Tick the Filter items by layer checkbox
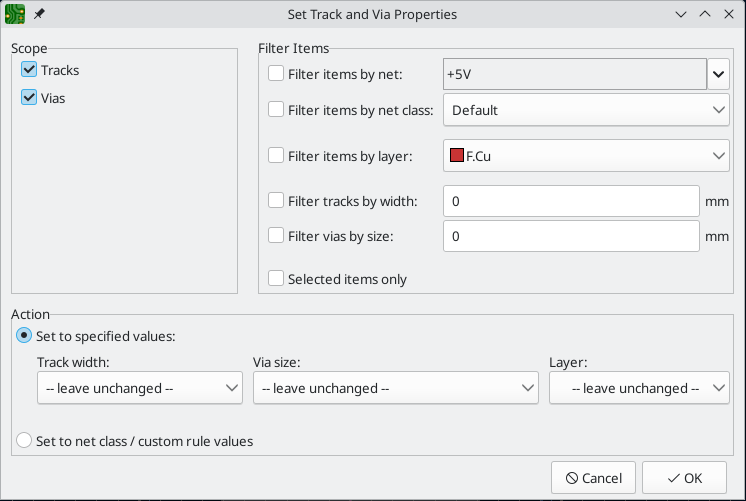The height and width of the screenshot is (501, 746). 276,155
